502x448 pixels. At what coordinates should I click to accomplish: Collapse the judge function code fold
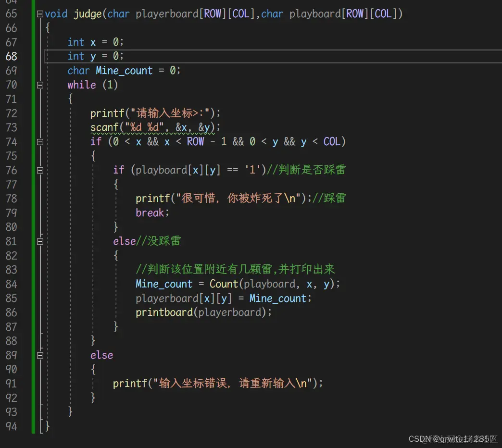pyautogui.click(x=40, y=13)
